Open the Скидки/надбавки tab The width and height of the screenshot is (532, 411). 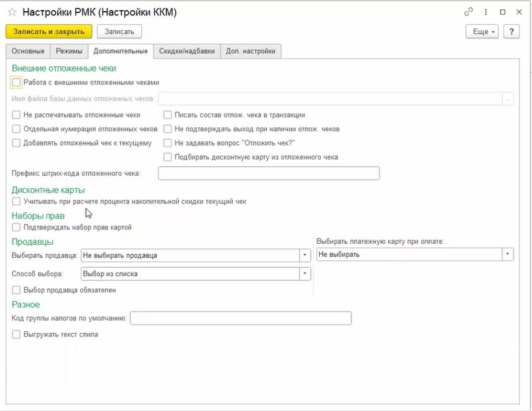point(187,51)
